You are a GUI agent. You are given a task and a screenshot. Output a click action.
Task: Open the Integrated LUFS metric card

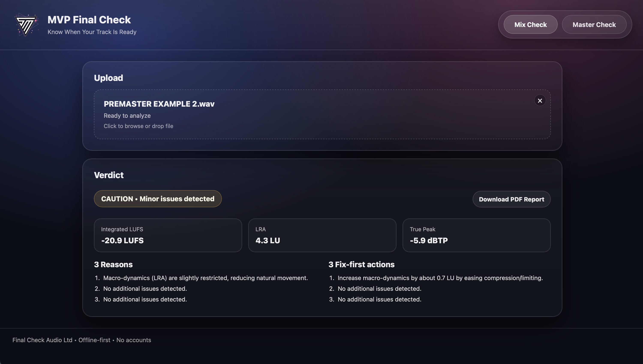(168, 235)
